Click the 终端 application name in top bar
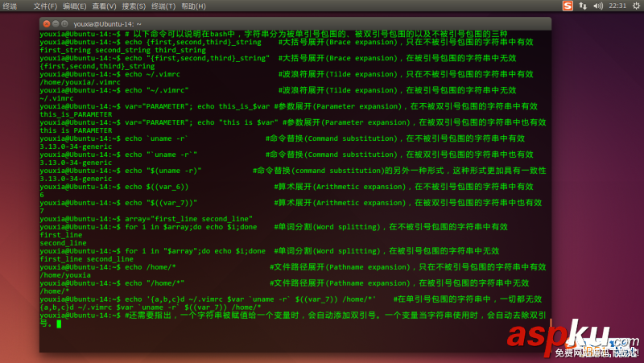This screenshot has width=644, height=363. click(x=10, y=6)
